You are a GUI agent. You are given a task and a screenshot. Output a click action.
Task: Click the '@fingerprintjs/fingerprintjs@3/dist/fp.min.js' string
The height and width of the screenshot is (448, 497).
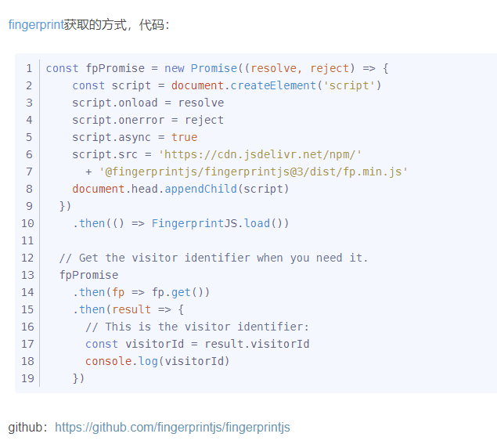point(253,172)
